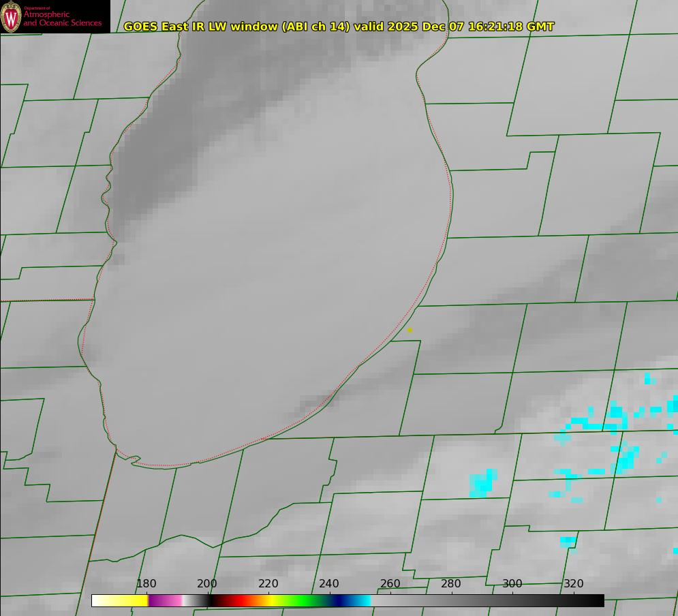Select the 240 label on colorbar
The width and height of the screenshot is (678, 616).
coord(329,583)
